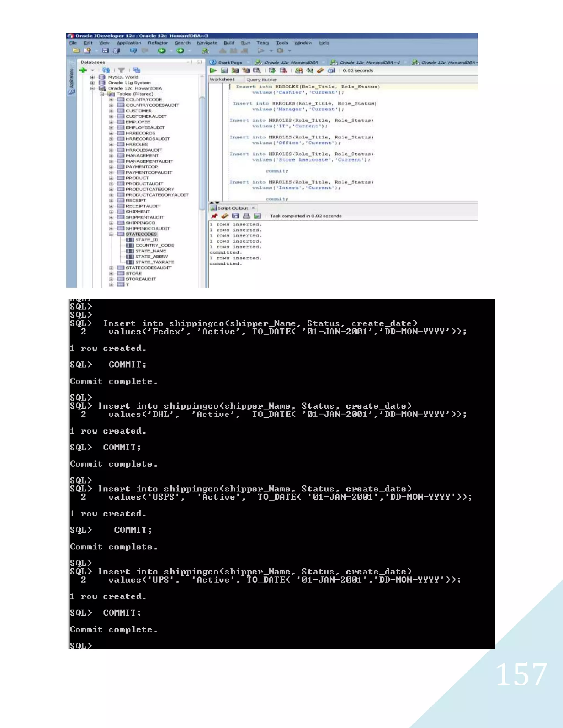Click the Commit icon in worksheet toolbar
This screenshot has height=728, width=563.
click(272, 70)
